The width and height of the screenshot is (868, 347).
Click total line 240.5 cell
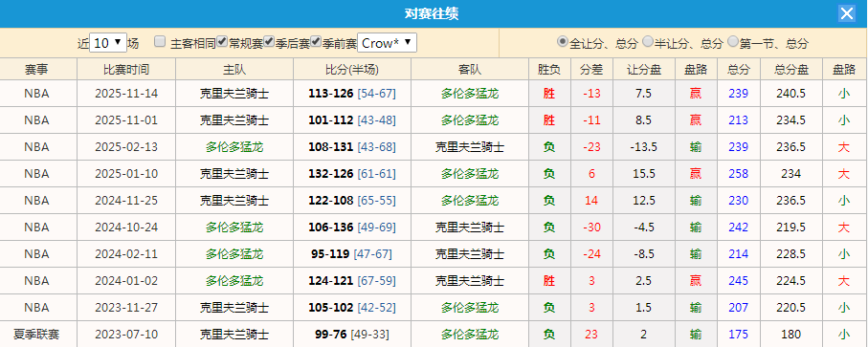click(791, 94)
